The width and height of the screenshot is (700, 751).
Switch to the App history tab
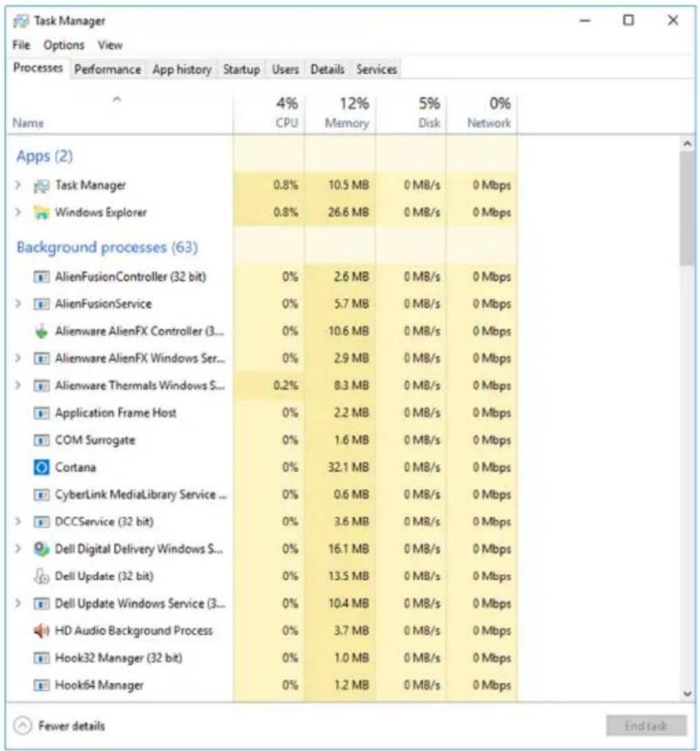[182, 69]
